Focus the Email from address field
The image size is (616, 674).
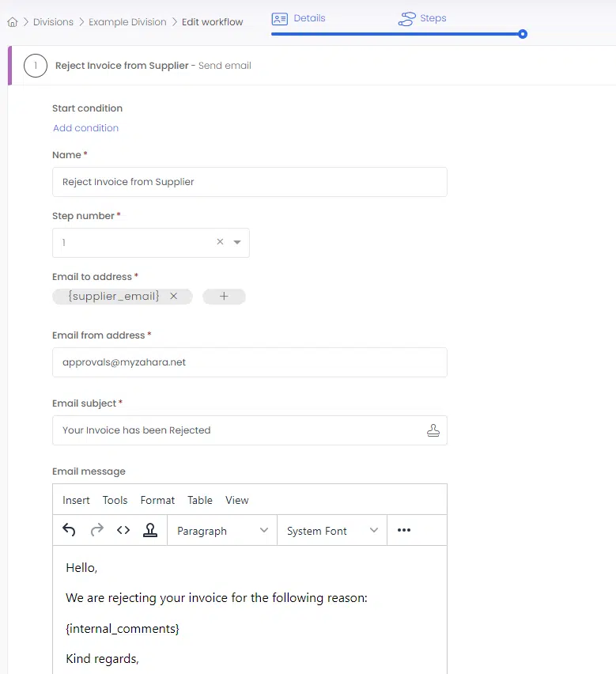[x=250, y=362]
